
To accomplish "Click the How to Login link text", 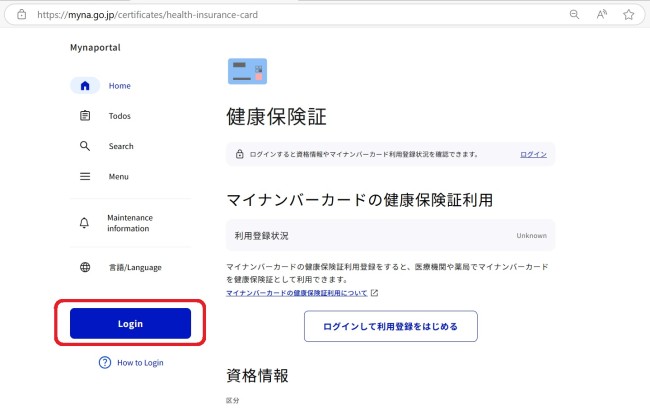I will pyautogui.click(x=140, y=362).
